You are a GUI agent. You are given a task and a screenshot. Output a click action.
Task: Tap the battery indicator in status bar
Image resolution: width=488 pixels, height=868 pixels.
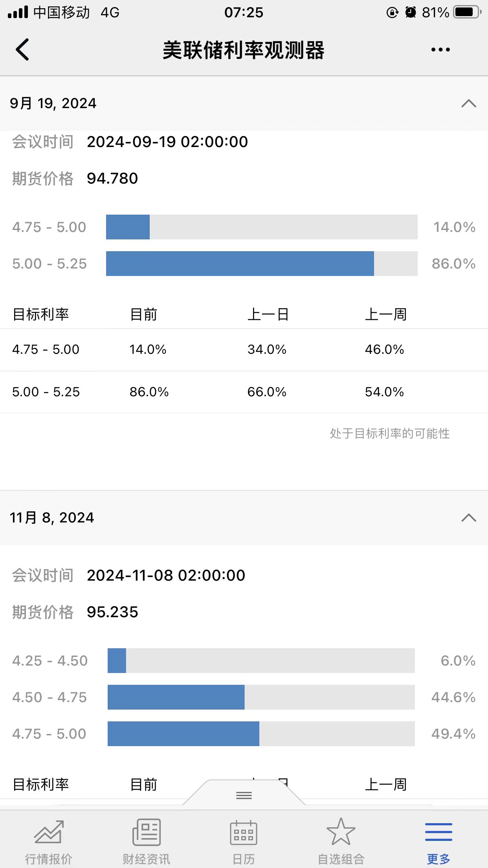coord(467,12)
